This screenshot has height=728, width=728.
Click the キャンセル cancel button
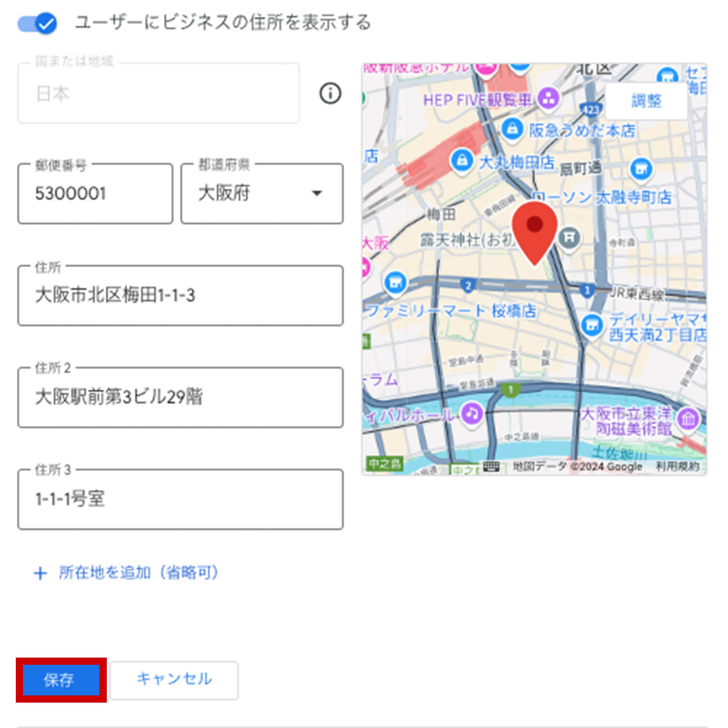pos(174,680)
